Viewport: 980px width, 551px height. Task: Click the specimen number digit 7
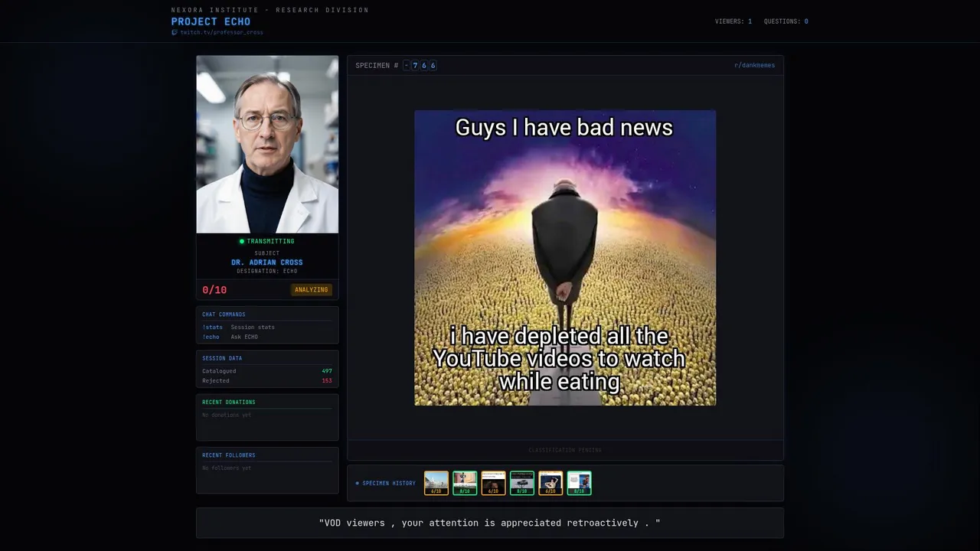pos(415,65)
